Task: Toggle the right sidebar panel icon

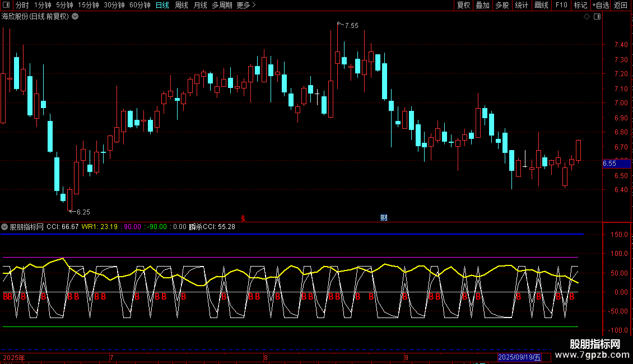Action: (x=597, y=17)
